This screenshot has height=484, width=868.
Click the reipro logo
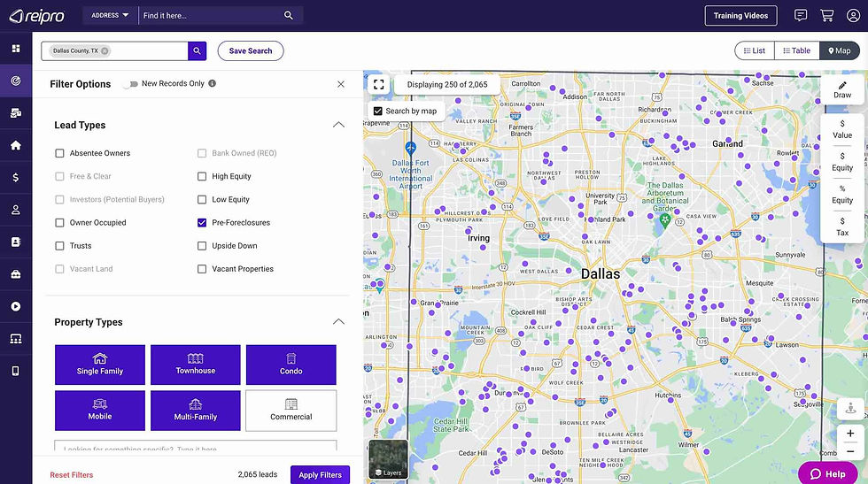tap(37, 16)
